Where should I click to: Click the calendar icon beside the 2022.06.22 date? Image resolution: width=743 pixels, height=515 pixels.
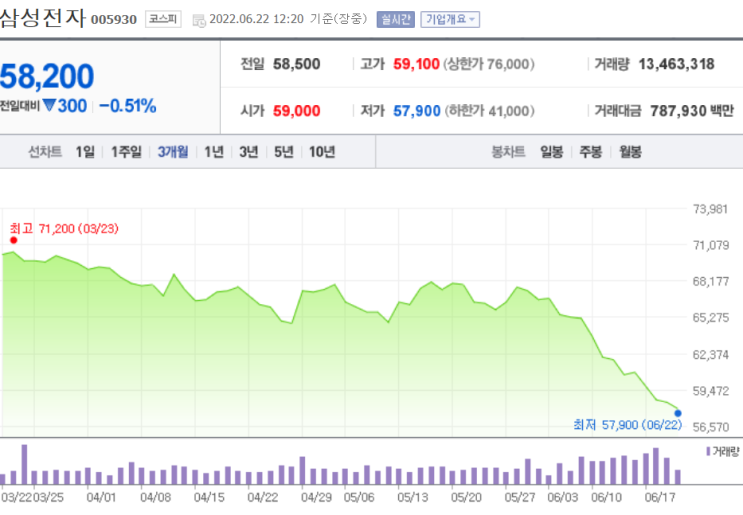199,20
